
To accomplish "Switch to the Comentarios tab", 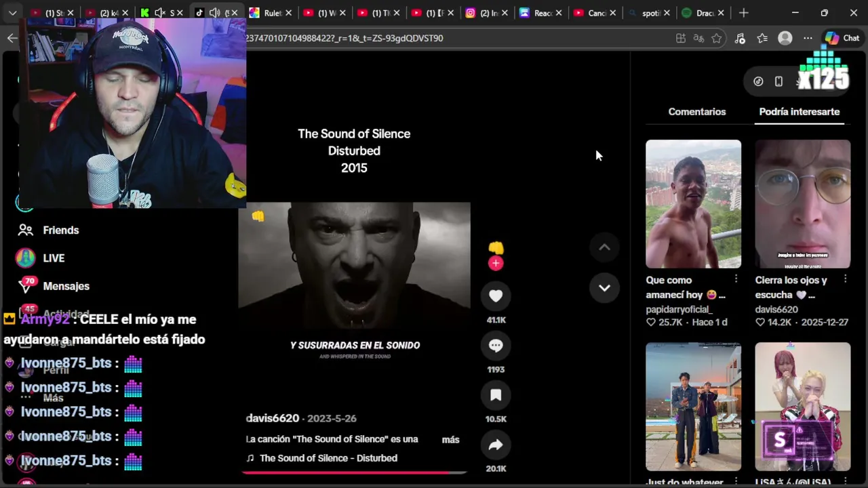I will 697,112.
